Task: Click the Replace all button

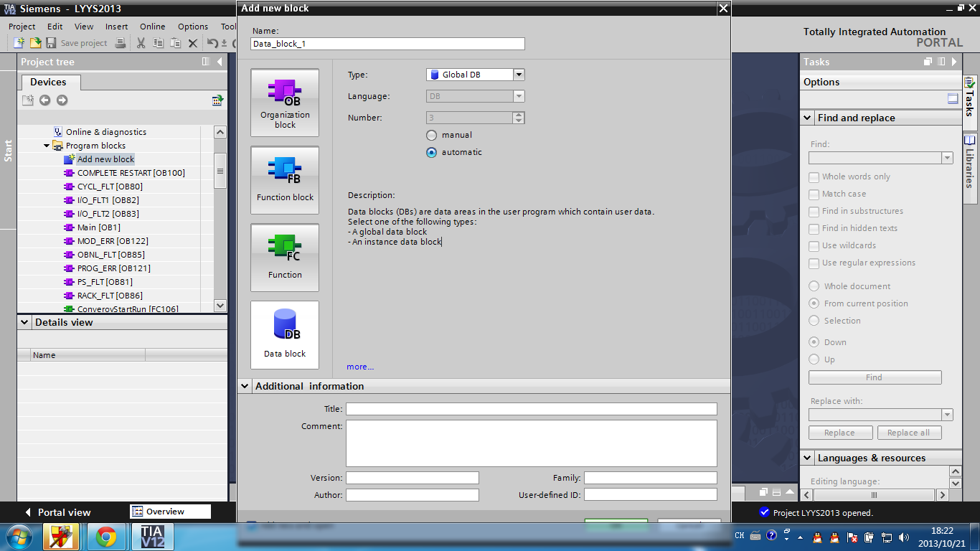Action: [909, 433]
